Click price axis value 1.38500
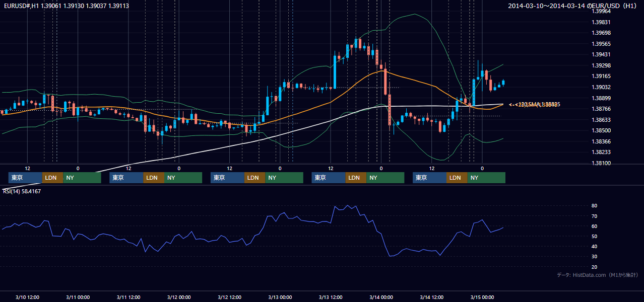This screenshot has width=644, height=302. pyautogui.click(x=601, y=130)
